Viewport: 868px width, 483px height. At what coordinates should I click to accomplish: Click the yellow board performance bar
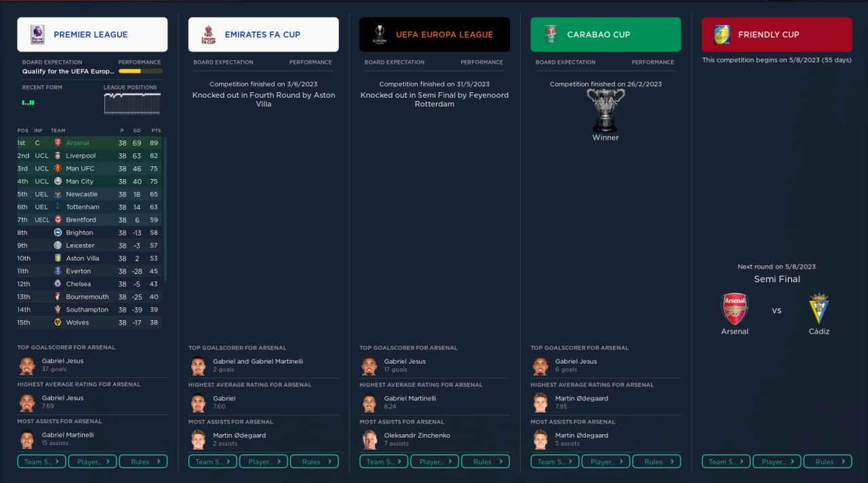click(x=140, y=71)
